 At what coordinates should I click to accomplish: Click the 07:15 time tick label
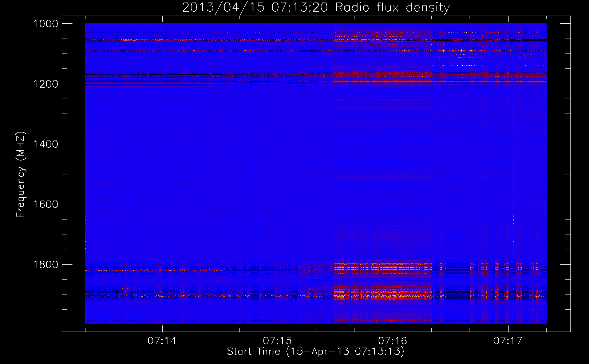277,341
